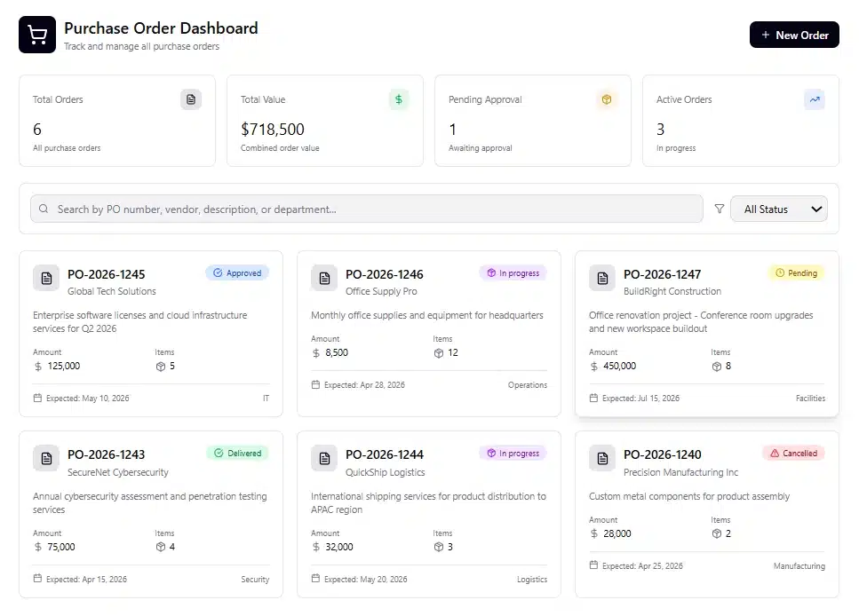The image size is (859, 616).
Task: Select the green dollar icon on Total Value card
Action: [x=399, y=99]
